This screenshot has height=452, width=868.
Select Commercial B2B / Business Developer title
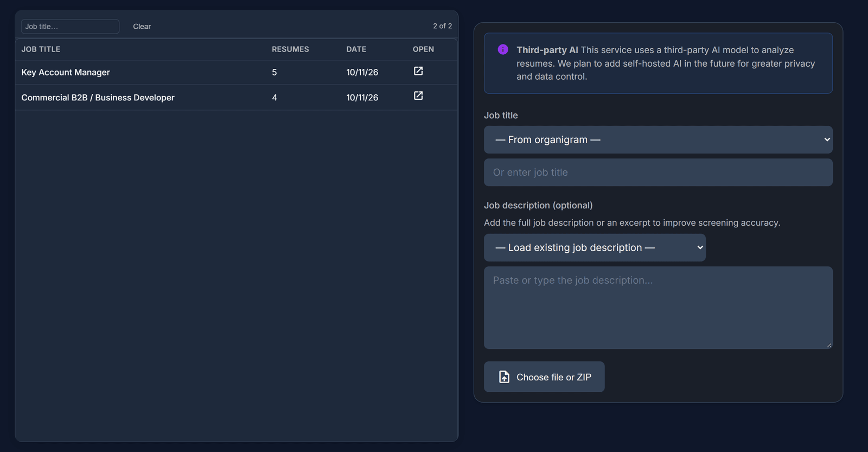pyautogui.click(x=98, y=98)
